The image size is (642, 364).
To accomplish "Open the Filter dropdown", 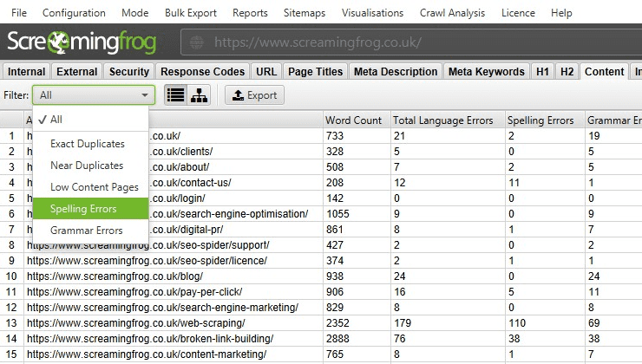I will pos(94,95).
